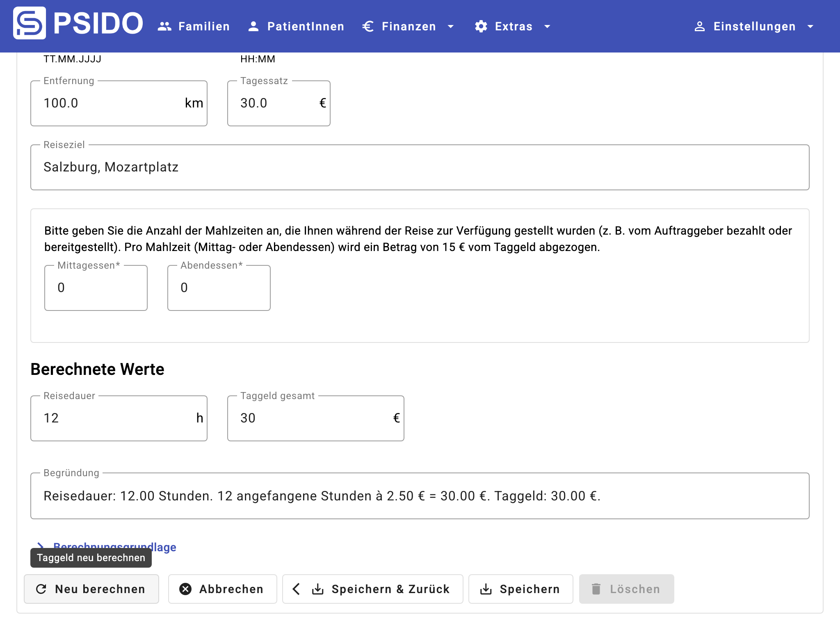Expand the Extras dropdown arrow
This screenshot has width=840, height=630.
click(547, 27)
